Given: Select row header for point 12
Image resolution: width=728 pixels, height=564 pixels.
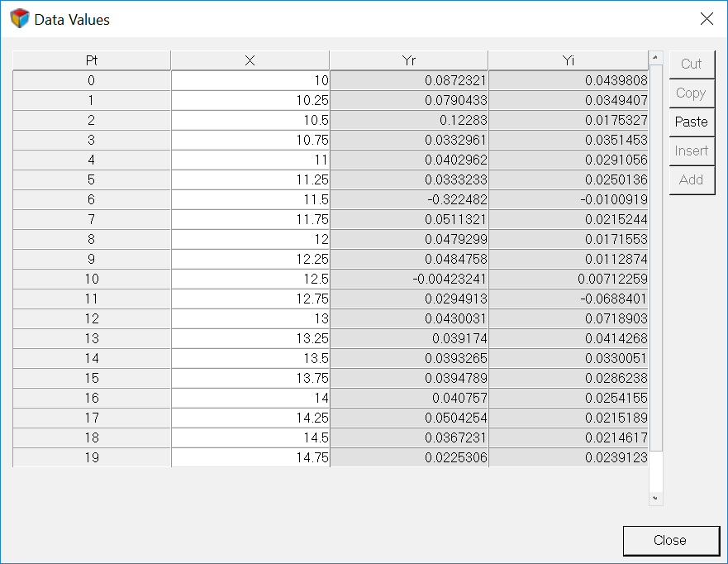Looking at the screenshot, I should (92, 318).
